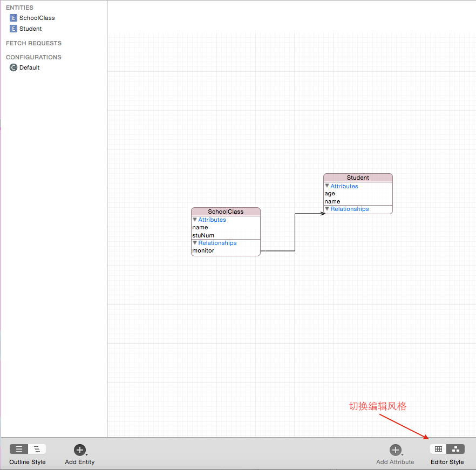The image size is (476, 470).
Task: Switch to hierarchical outline style
Action: [x=37, y=449]
